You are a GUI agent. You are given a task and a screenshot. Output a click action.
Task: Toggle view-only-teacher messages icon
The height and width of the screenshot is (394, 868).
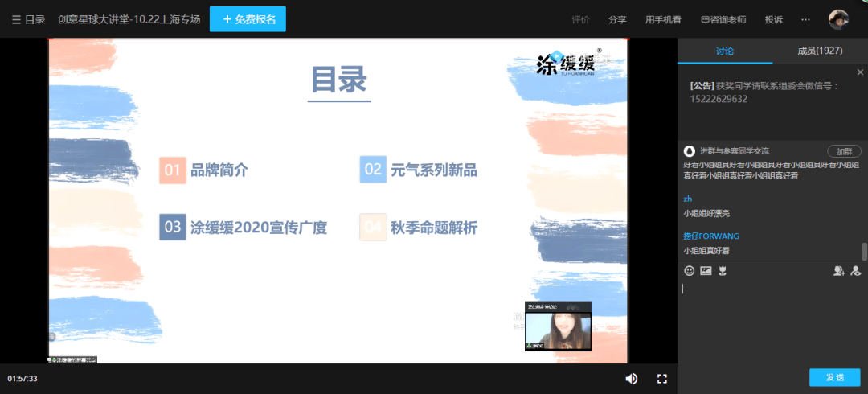point(856,270)
